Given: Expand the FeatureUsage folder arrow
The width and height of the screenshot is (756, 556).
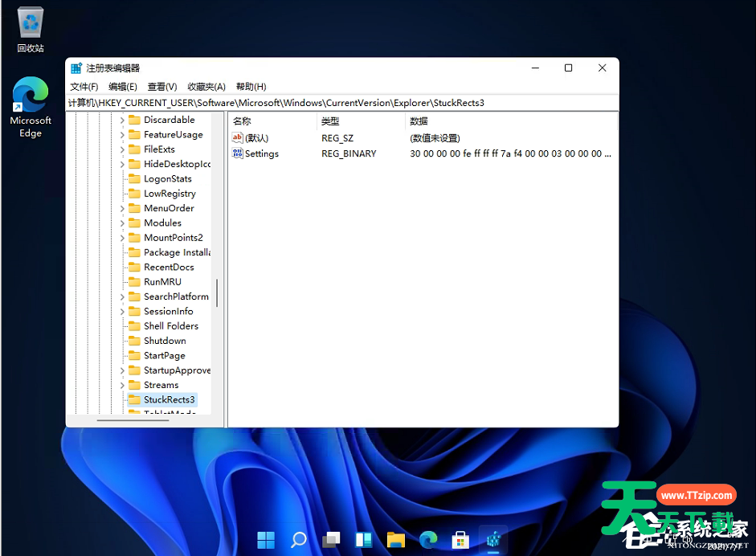Looking at the screenshot, I should pyautogui.click(x=123, y=135).
